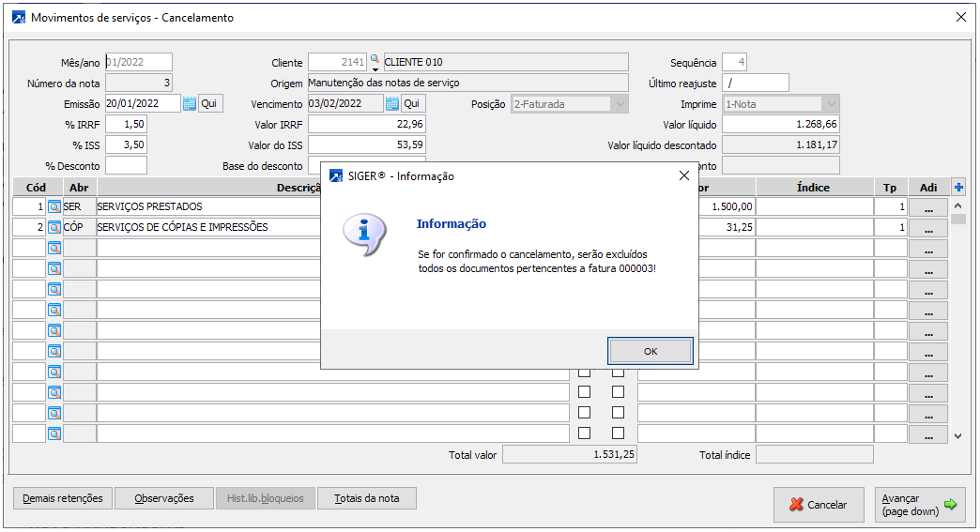Click the Cliente search magnifier icon

pos(375,60)
